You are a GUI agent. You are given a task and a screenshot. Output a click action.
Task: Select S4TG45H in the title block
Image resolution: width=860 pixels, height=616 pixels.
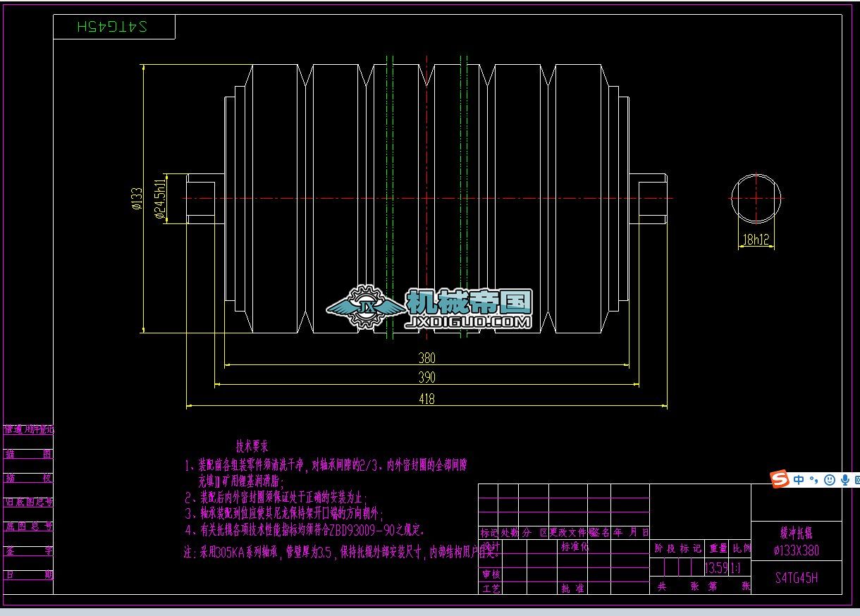pyautogui.click(x=797, y=578)
